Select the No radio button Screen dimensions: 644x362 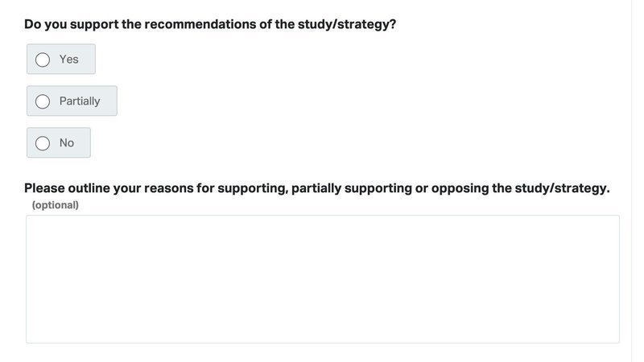43,143
